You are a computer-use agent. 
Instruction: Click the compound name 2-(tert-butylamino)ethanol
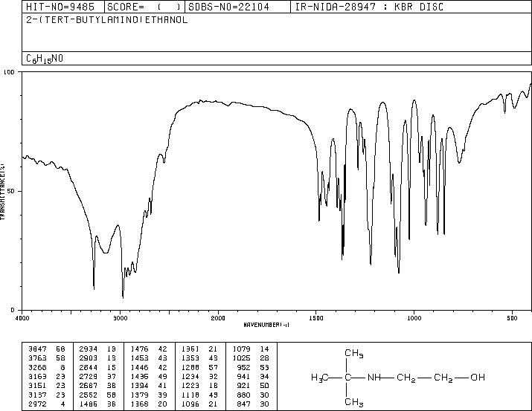[x=107, y=19]
